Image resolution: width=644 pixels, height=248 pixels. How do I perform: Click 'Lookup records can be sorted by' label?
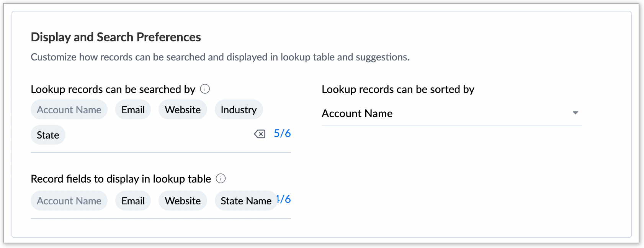[x=398, y=89]
